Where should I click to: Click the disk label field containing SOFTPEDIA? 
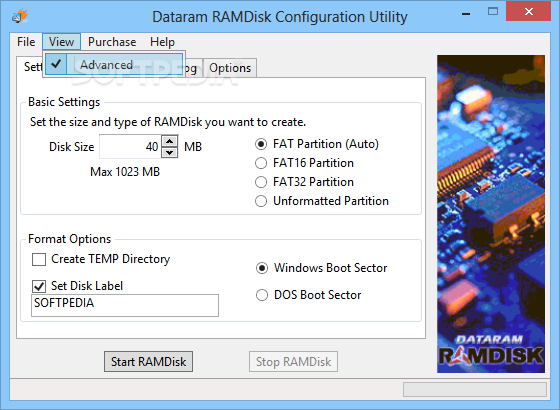125,305
